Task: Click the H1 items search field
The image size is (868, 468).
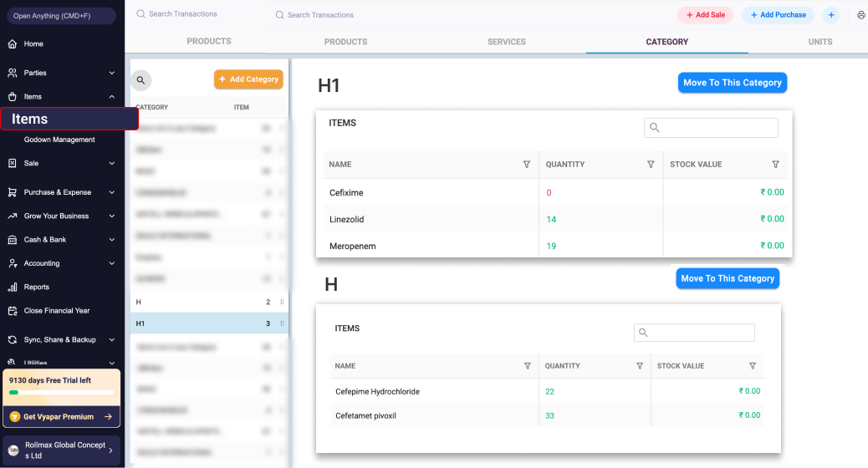Action: pos(711,128)
